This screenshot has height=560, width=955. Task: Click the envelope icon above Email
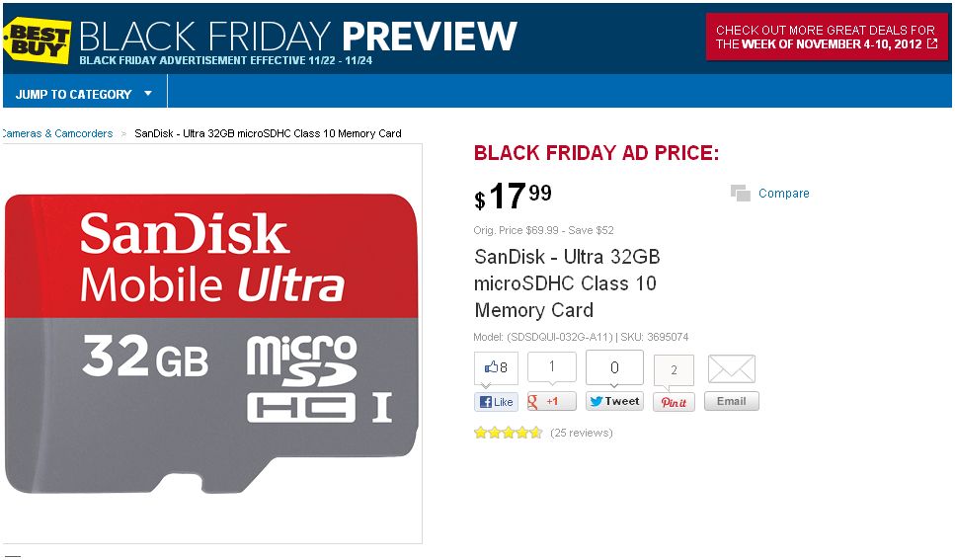731,369
